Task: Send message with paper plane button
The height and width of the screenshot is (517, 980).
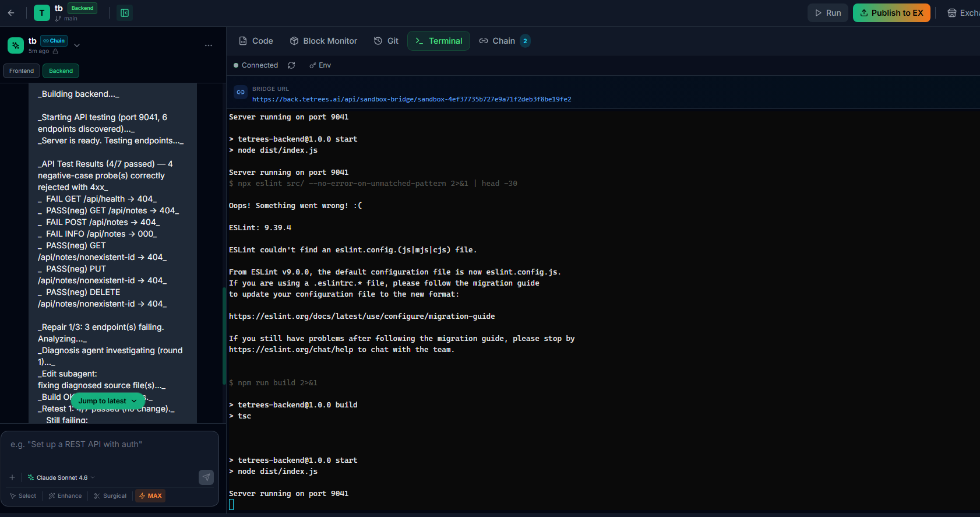Action: (206, 477)
